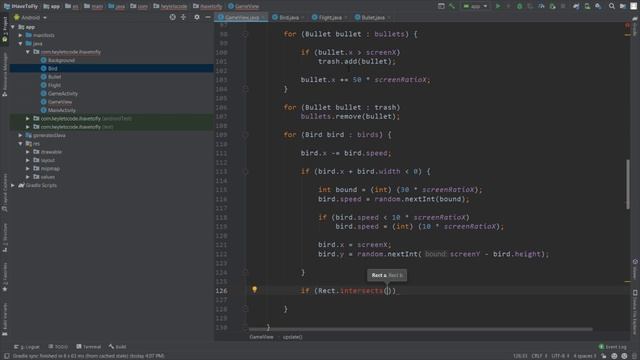Expand the layout folder
Viewport: 640px width, 360px height.
click(x=28, y=160)
